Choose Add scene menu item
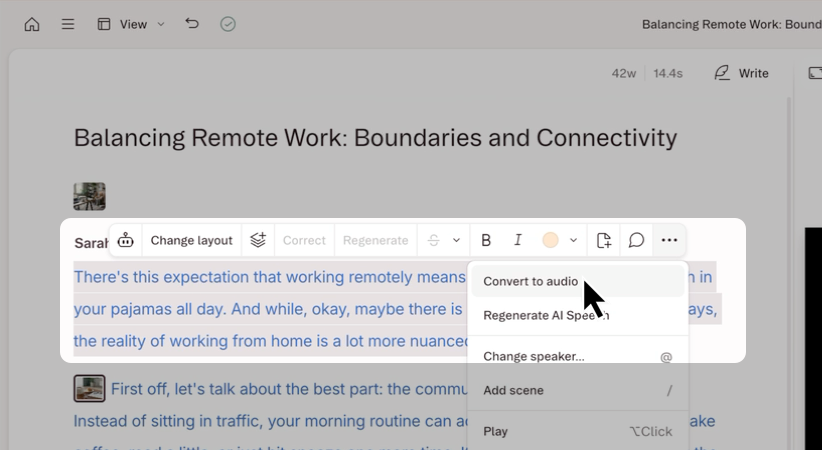Screen dimensions: 822x450 tap(578, 390)
